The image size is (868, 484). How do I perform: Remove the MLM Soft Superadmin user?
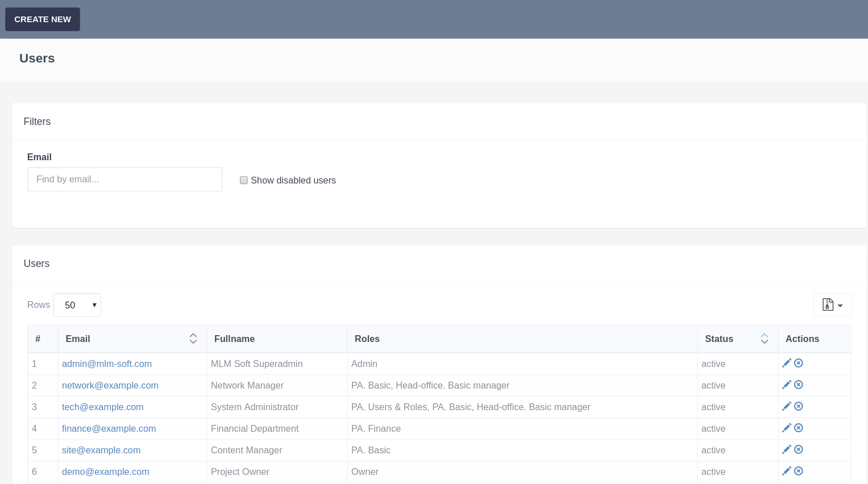799,363
